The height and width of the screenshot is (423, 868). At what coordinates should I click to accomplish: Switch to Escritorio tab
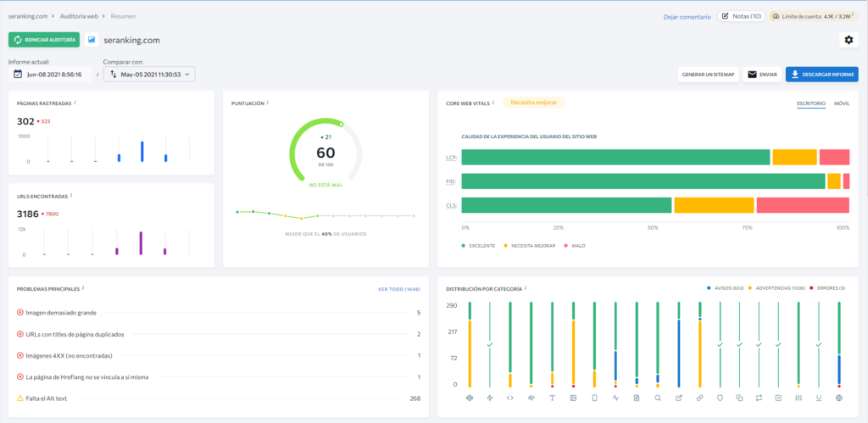click(x=811, y=103)
